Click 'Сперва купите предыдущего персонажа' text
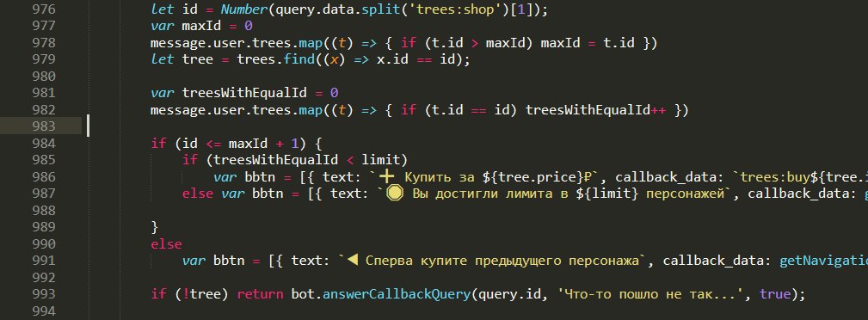Viewport: 868px width, 320px height. [x=502, y=260]
